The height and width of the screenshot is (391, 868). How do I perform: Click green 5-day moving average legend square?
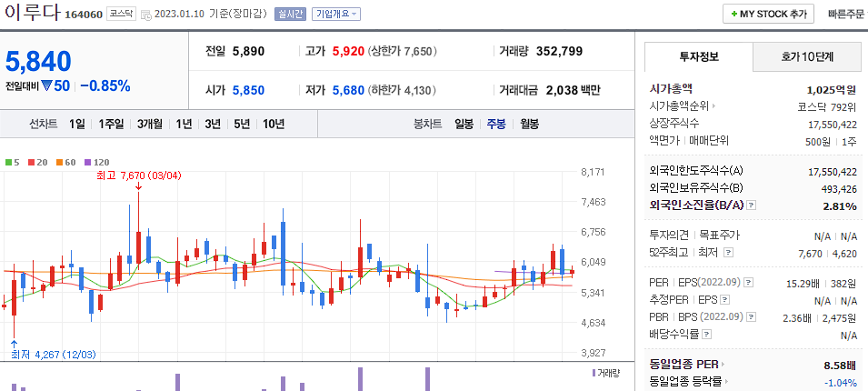tap(8, 162)
